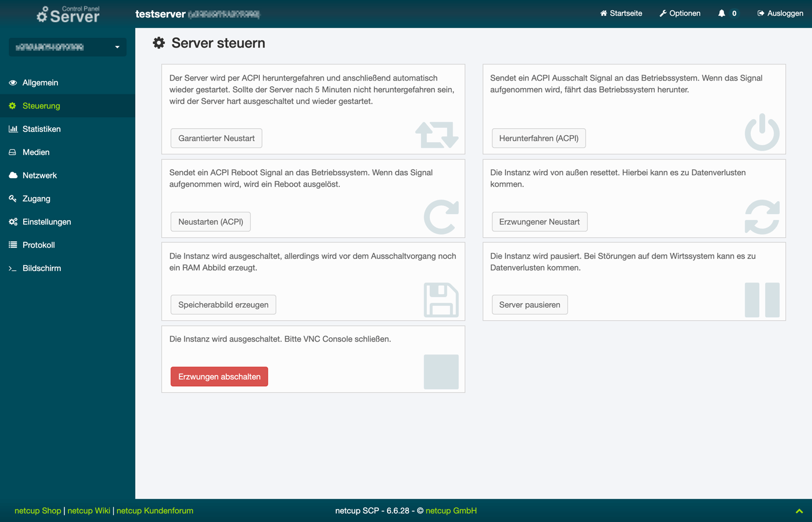Go to Netzwerk in the sidebar
The width and height of the screenshot is (812, 522).
click(x=39, y=175)
